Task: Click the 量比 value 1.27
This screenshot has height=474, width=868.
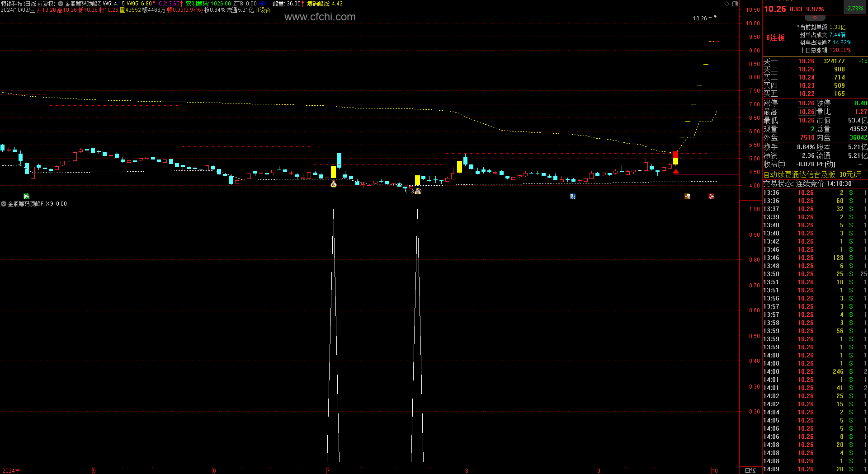Action: (x=861, y=112)
